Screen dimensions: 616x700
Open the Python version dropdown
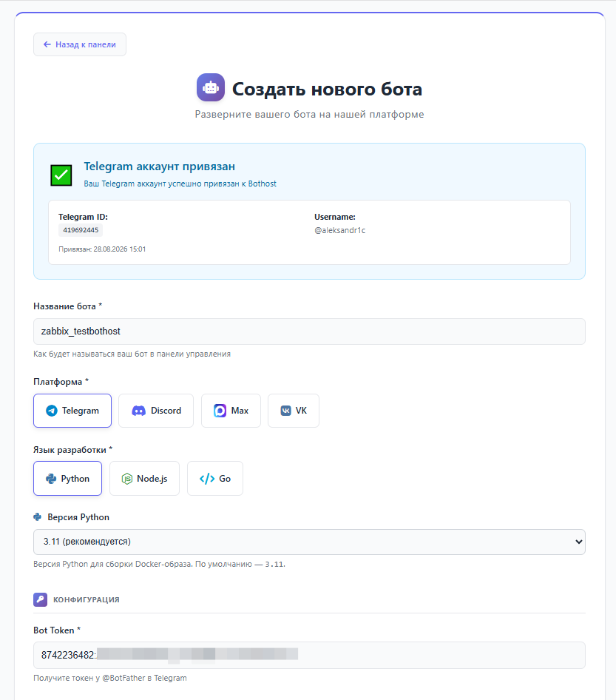(309, 542)
